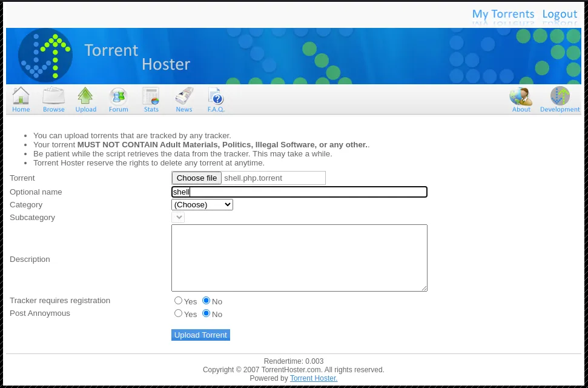
Task: Click the Rendertime: 0.003 text
Action: pos(294,361)
